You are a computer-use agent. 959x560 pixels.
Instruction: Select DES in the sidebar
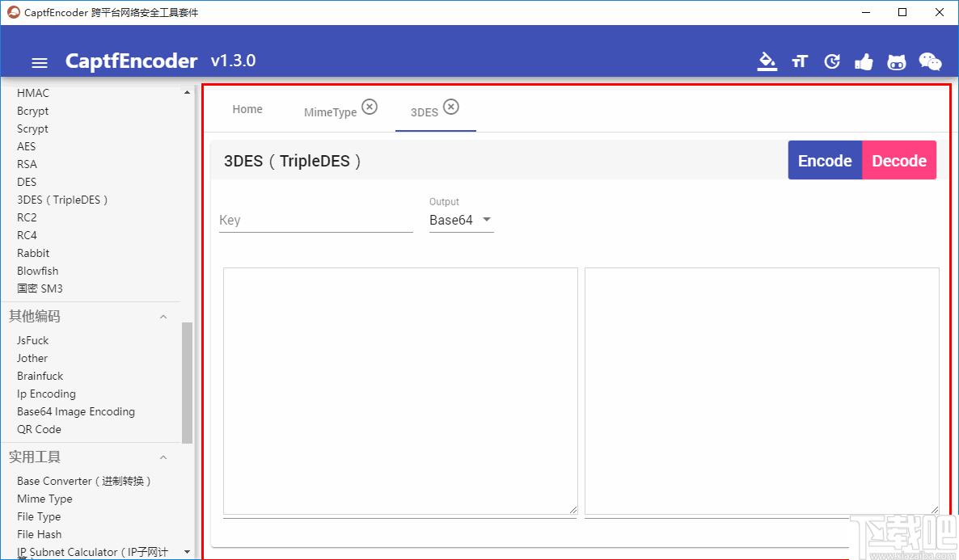click(x=27, y=182)
